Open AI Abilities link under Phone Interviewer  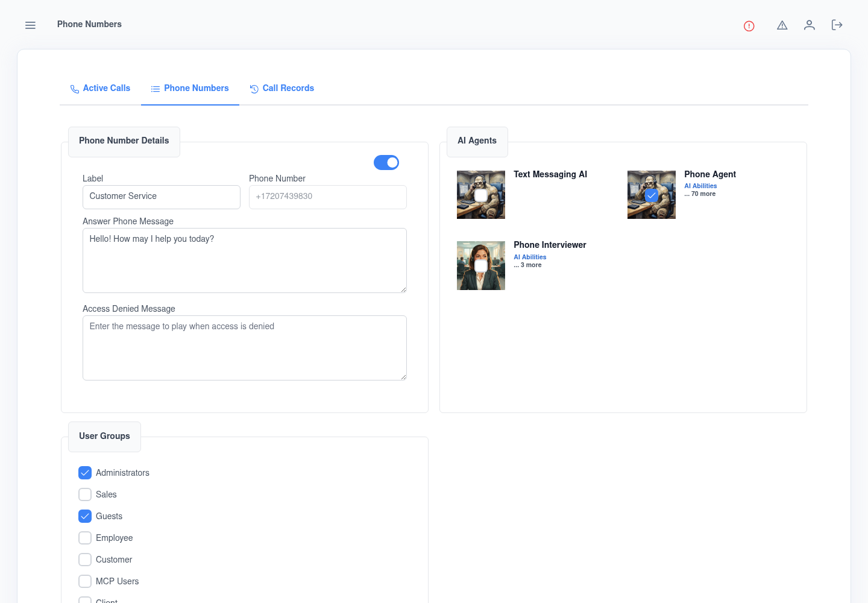tap(530, 257)
